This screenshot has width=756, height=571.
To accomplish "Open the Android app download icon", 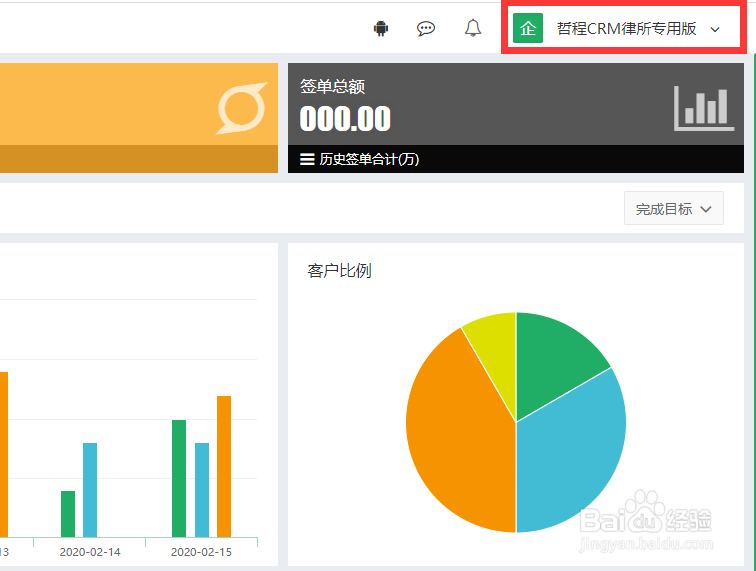I will (x=381, y=28).
